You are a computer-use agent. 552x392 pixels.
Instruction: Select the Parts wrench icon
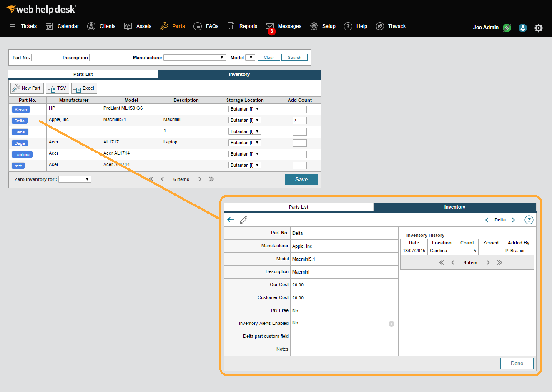click(164, 26)
